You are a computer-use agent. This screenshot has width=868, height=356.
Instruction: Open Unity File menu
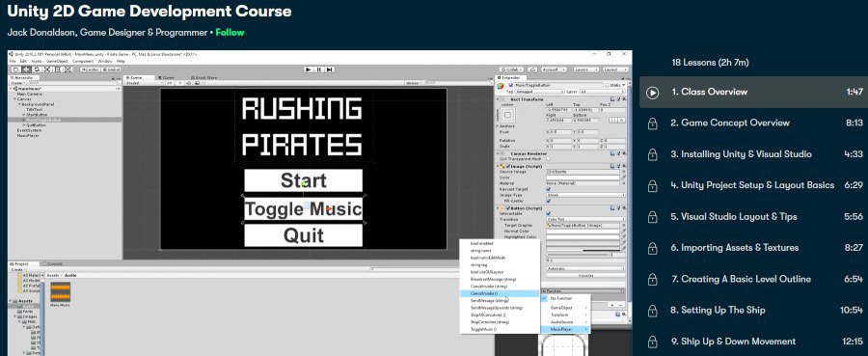[13, 61]
